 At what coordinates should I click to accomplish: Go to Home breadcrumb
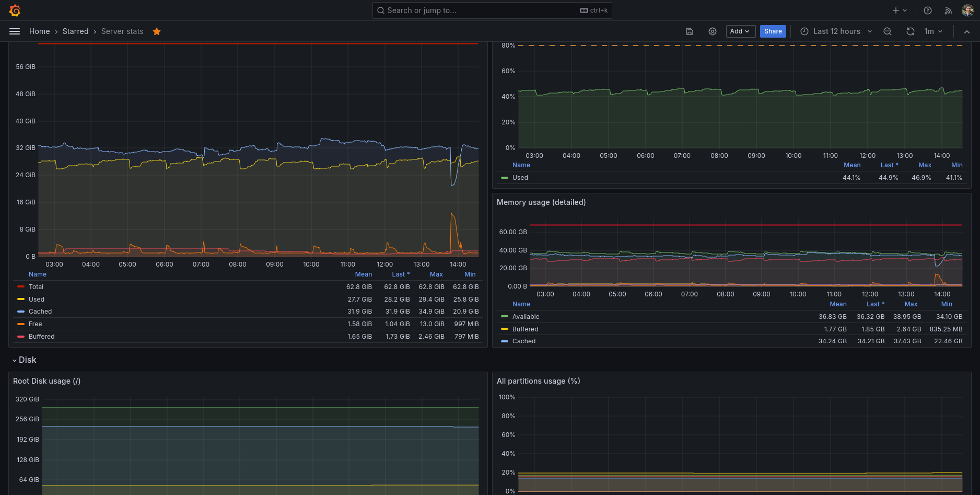tap(40, 31)
